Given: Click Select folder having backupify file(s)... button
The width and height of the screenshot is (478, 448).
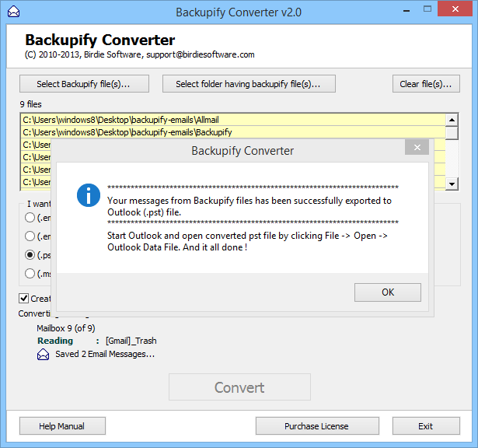Looking at the screenshot, I should (249, 84).
